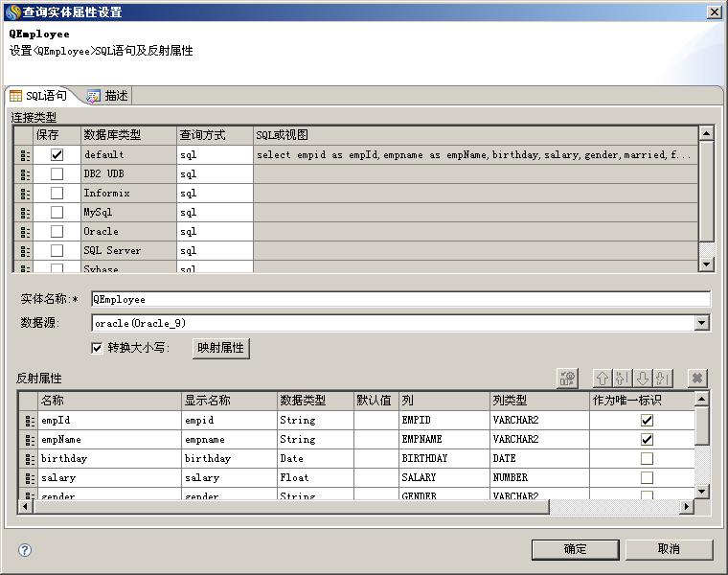Click the attribute settings gear icon

click(567, 379)
